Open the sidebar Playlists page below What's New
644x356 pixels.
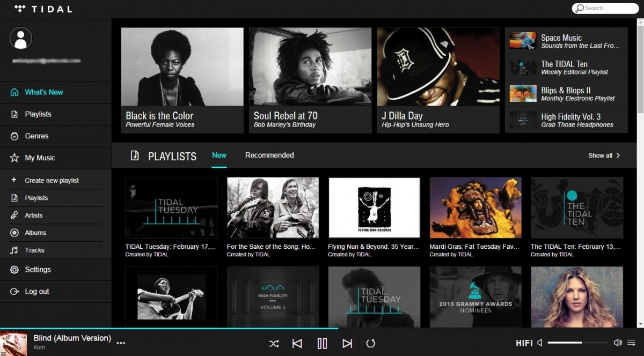click(x=56, y=114)
